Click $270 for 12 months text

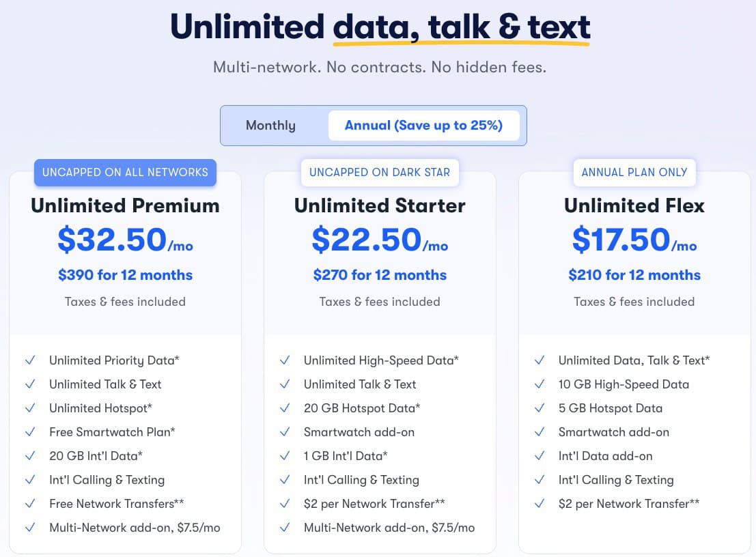click(x=380, y=275)
